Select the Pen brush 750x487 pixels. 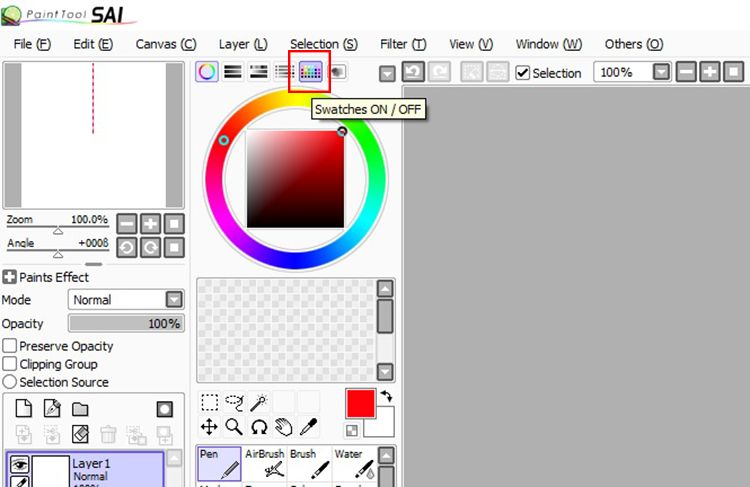[x=220, y=464]
